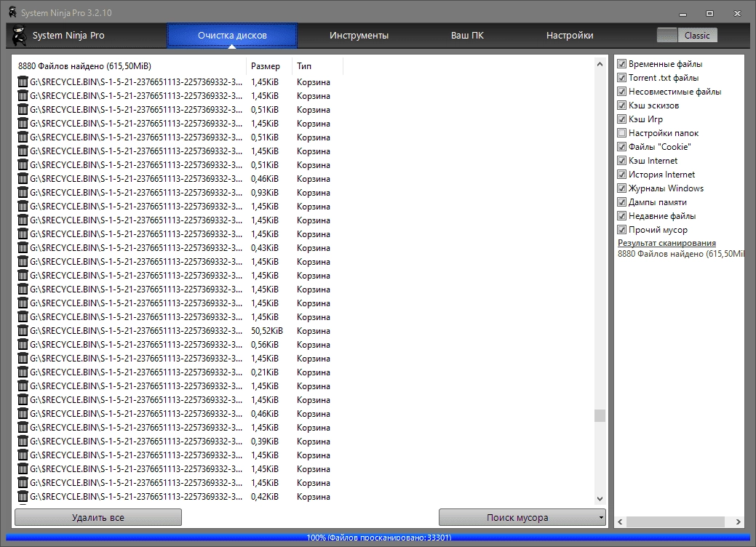This screenshot has height=547, width=756.
Task: Go to the Настройки tab
Action: 570,35
